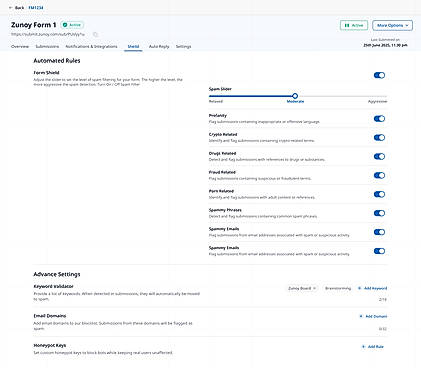Click Add Domain
This screenshot has width=421, height=368.
coord(373,316)
